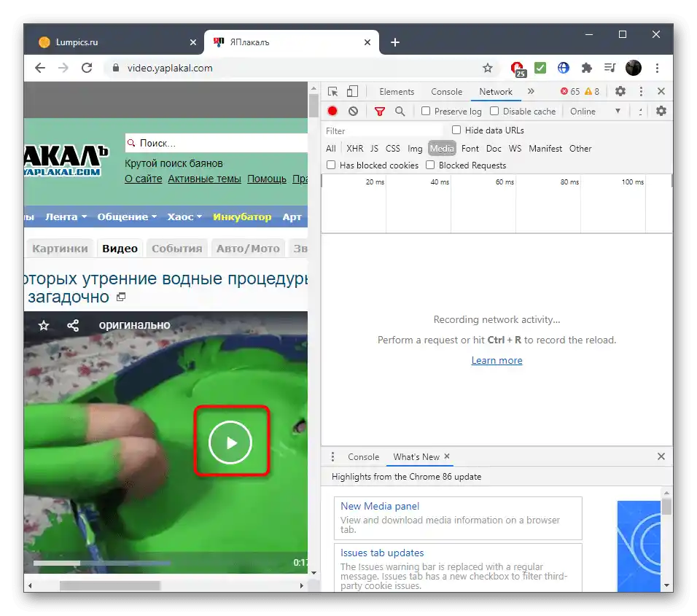
Task: Open the О сайте link
Action: click(143, 179)
